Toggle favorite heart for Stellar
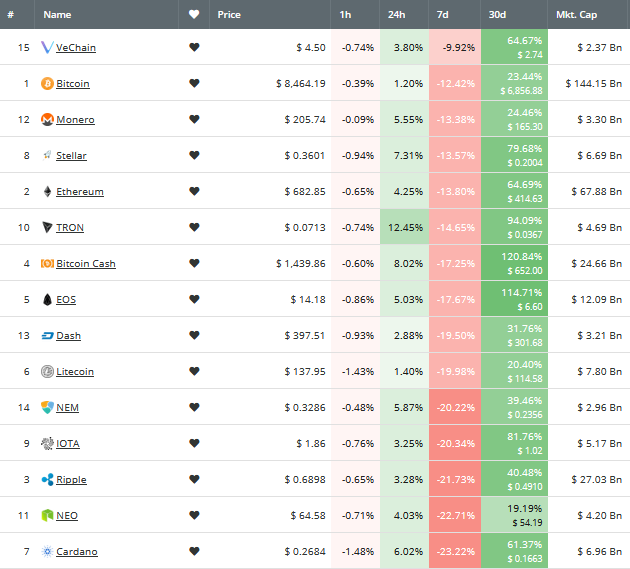 194,155
